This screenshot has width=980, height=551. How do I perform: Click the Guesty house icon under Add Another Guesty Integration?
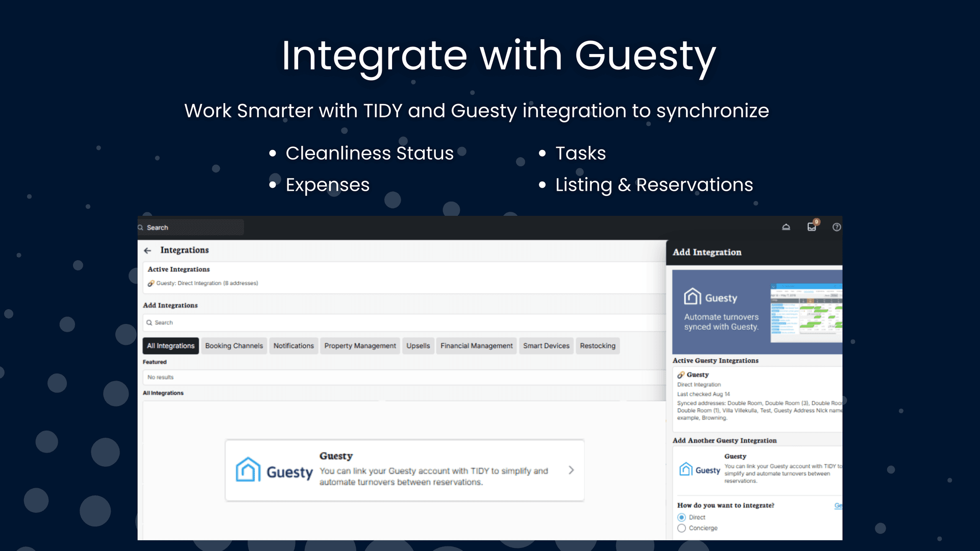(x=686, y=469)
